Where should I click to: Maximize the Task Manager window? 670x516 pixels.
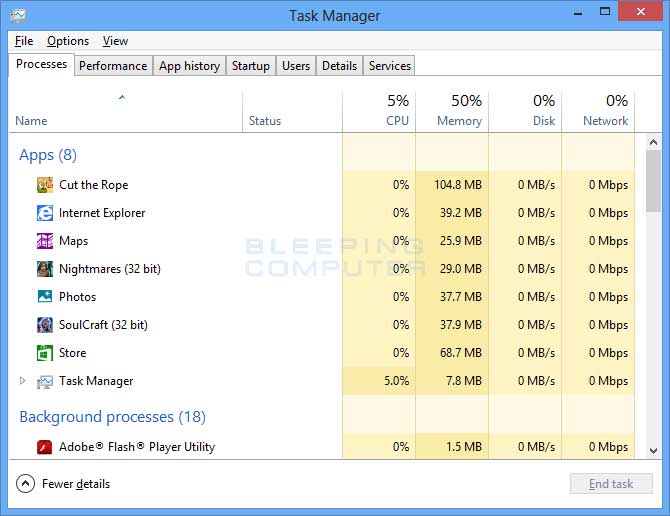pyautogui.click(x=605, y=12)
